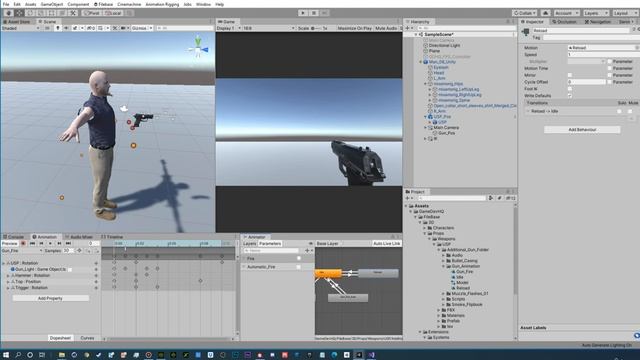Screen dimensions: 640x360
Task: Open the Account dropdown
Action: pyautogui.click(x=566, y=13)
